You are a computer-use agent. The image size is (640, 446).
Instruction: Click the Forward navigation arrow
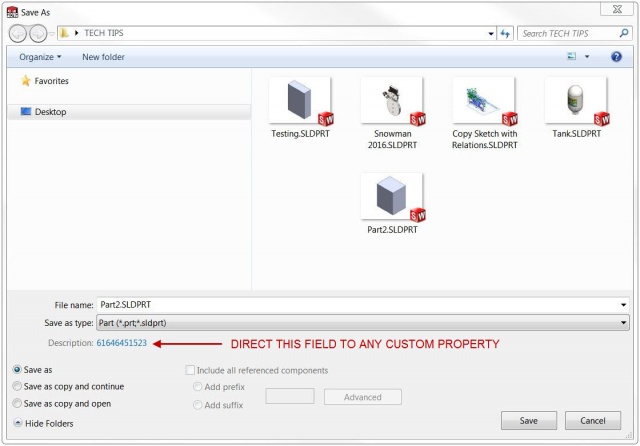coord(38,33)
